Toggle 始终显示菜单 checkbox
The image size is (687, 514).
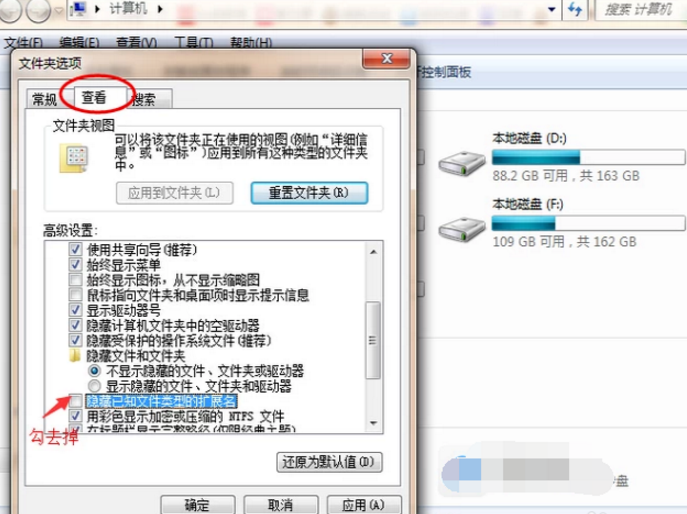click(x=75, y=264)
